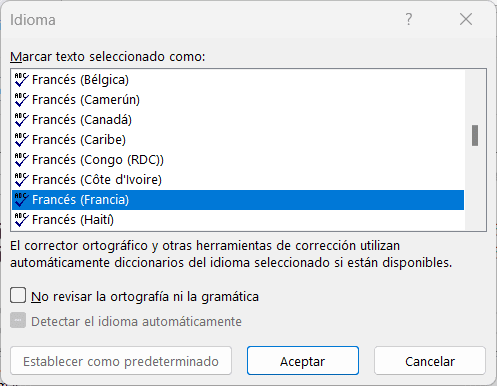Click spell-check icon beside Francés (Haití)
This screenshot has height=386, width=497.
click(x=22, y=220)
